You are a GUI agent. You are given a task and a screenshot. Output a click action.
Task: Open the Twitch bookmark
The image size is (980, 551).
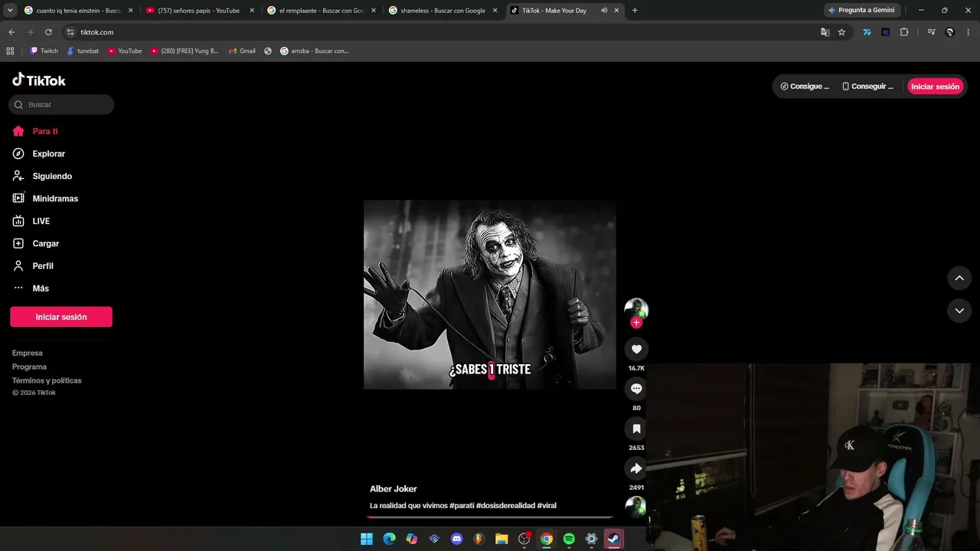tap(44, 51)
